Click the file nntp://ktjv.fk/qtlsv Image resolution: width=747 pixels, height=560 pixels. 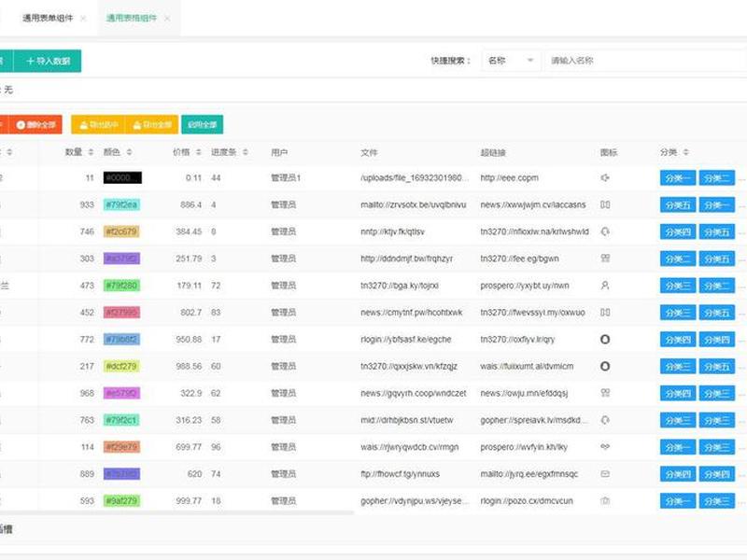392,231
